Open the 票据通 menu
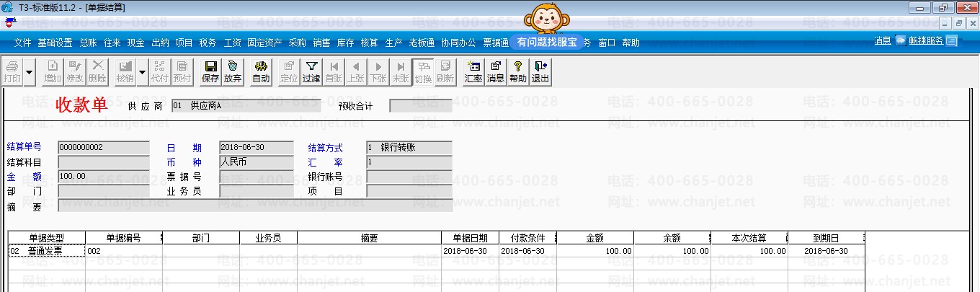The height and width of the screenshot is (292, 980). click(496, 43)
